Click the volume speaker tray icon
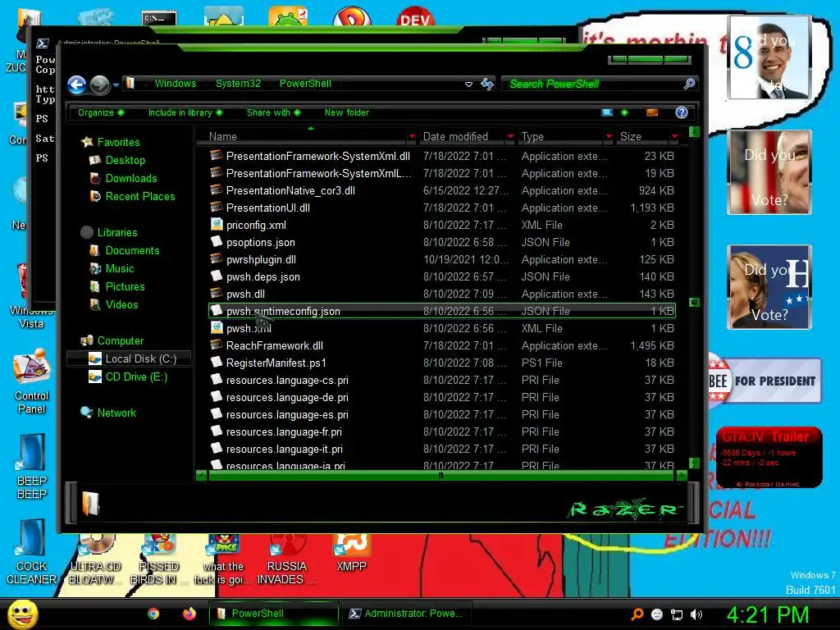 [696, 615]
